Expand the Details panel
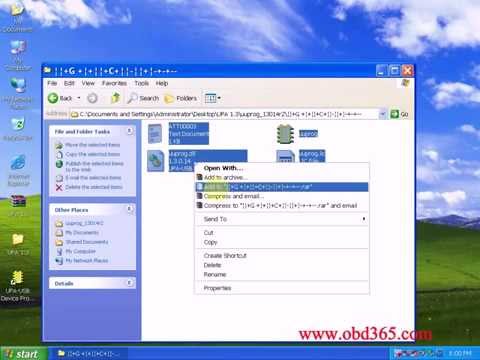Viewport: 480px width, 360px height. pyautogui.click(x=130, y=283)
